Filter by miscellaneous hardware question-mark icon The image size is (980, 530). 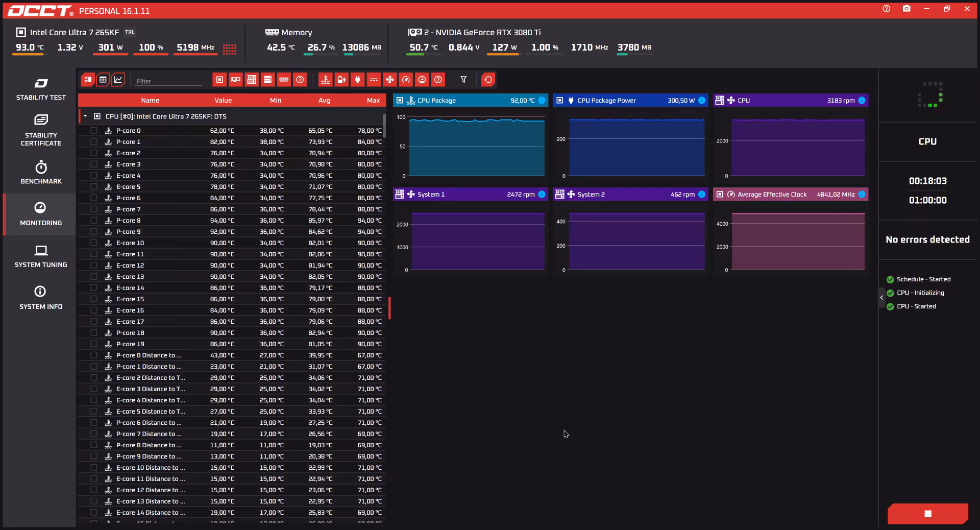(x=300, y=80)
